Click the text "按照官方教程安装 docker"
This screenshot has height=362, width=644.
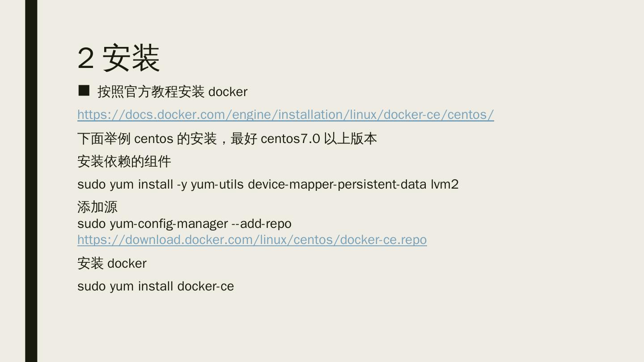click(172, 92)
